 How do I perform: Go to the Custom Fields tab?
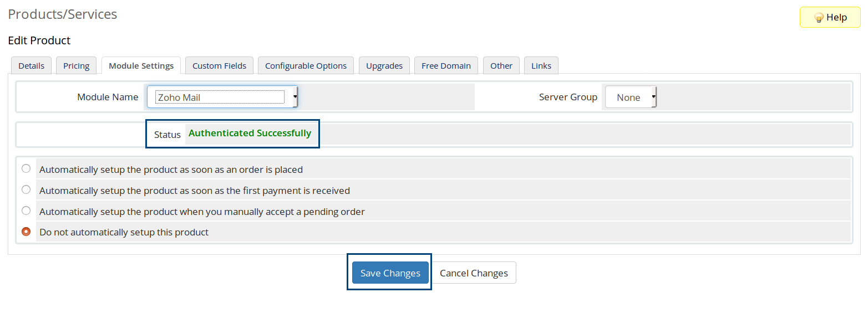point(219,65)
